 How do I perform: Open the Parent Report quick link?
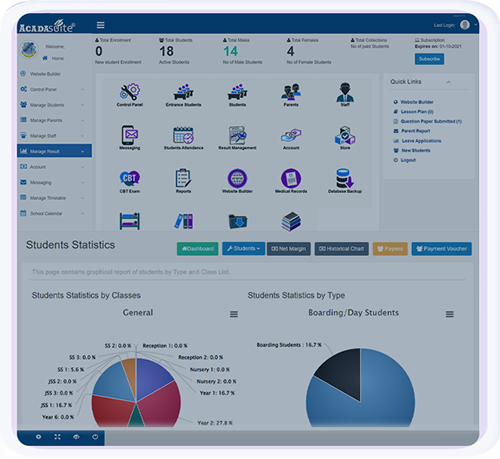tap(415, 131)
